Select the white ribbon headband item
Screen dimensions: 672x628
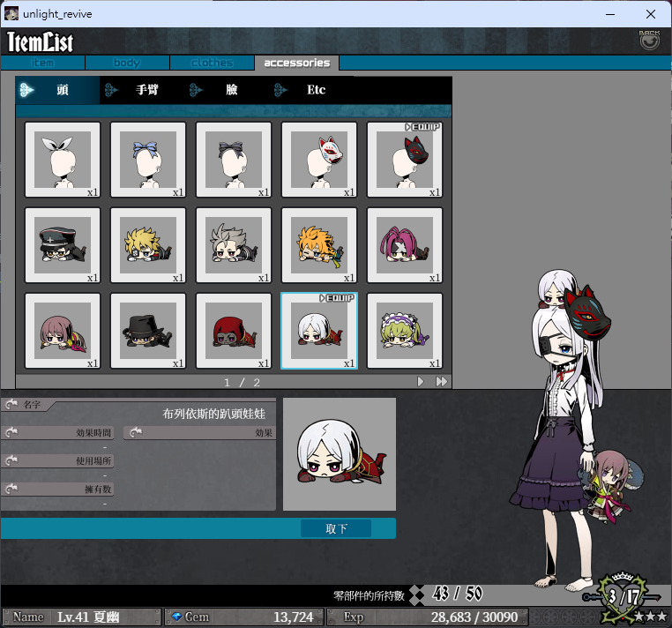tap(63, 160)
